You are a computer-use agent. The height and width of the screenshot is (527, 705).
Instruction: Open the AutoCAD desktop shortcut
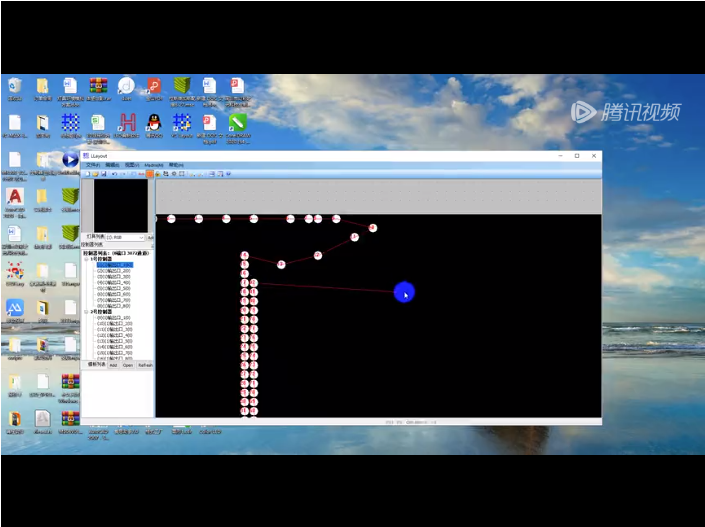(x=14, y=199)
